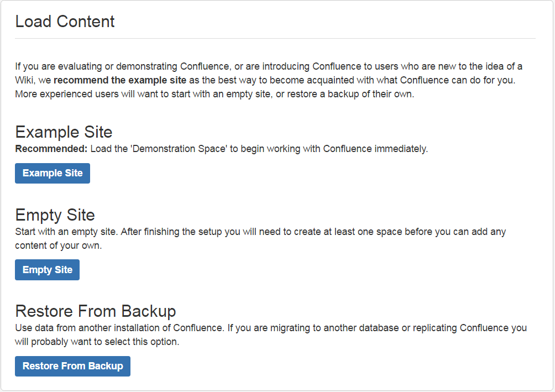
Task: Select the Empty Site section heading
Action: [55, 215]
